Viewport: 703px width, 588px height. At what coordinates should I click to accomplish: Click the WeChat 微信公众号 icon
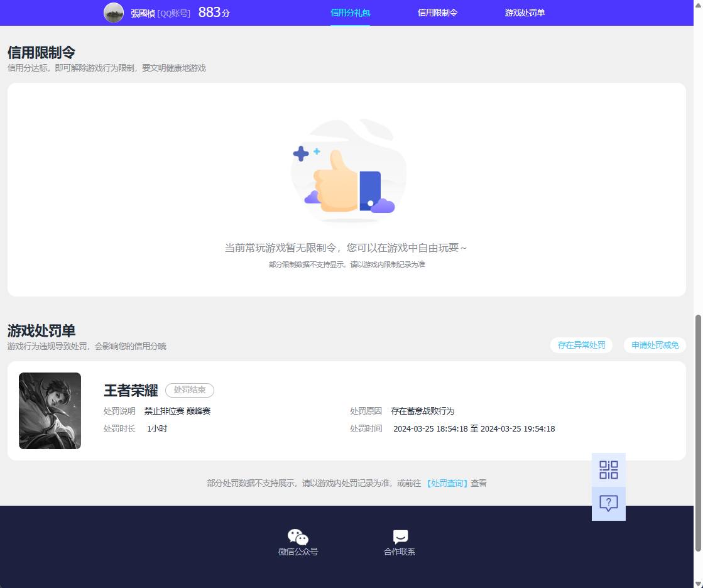pos(298,536)
